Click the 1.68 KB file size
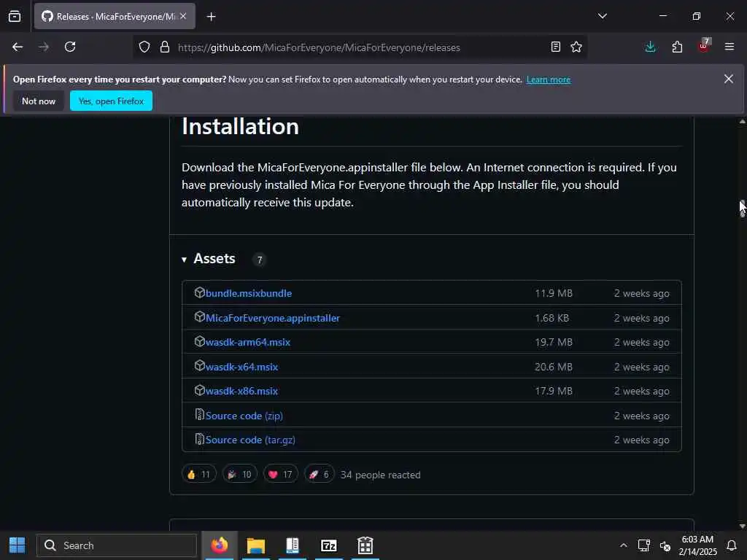 click(x=551, y=318)
